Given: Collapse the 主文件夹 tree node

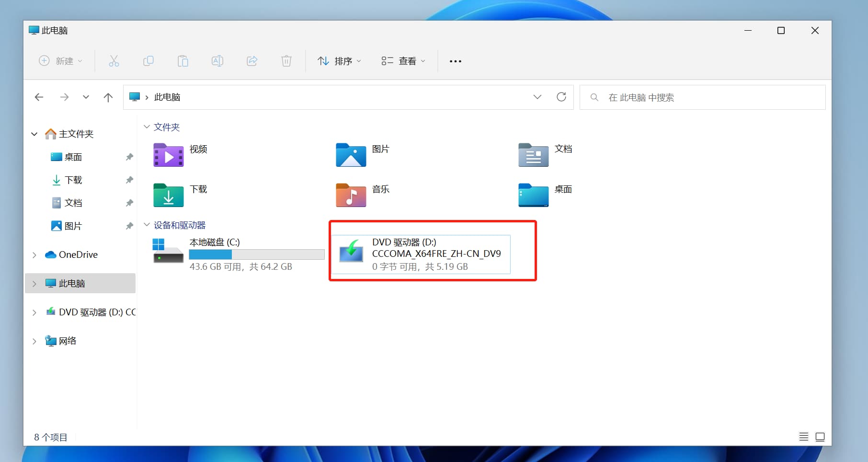Looking at the screenshot, I should pos(34,134).
